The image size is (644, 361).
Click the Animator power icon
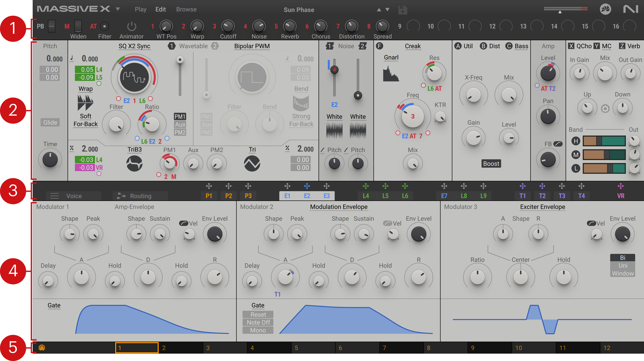132,26
